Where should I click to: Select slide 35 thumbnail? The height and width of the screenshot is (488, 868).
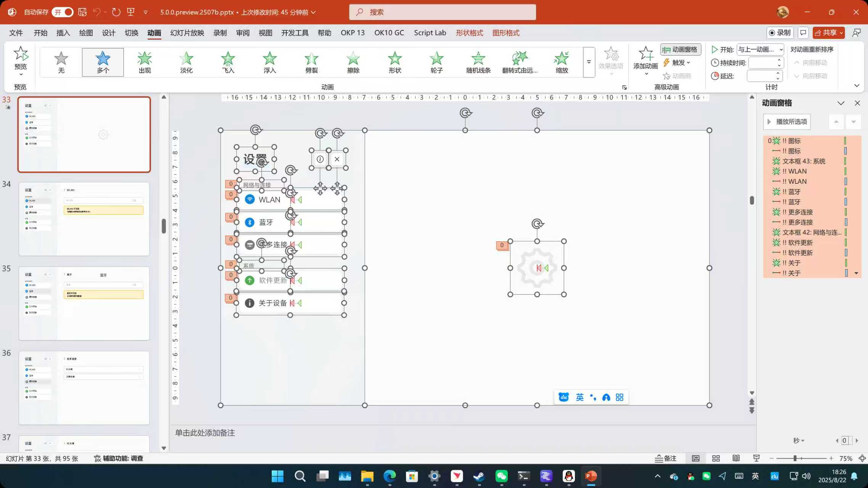click(84, 303)
